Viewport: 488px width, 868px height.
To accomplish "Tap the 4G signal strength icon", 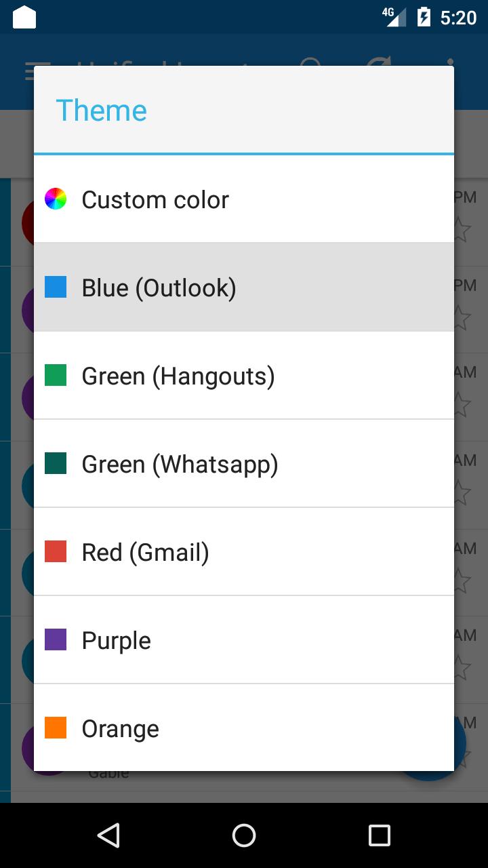I will click(394, 17).
